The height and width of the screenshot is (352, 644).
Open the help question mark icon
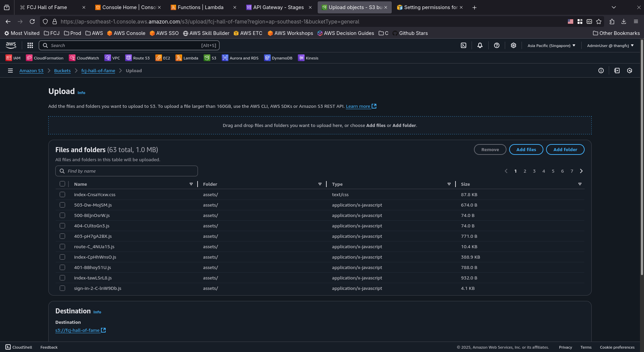(x=497, y=45)
